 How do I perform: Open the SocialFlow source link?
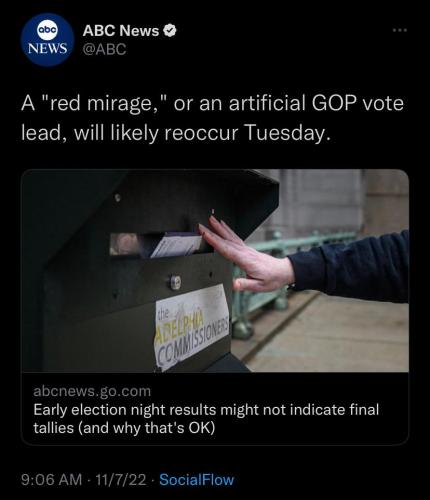coord(197,480)
